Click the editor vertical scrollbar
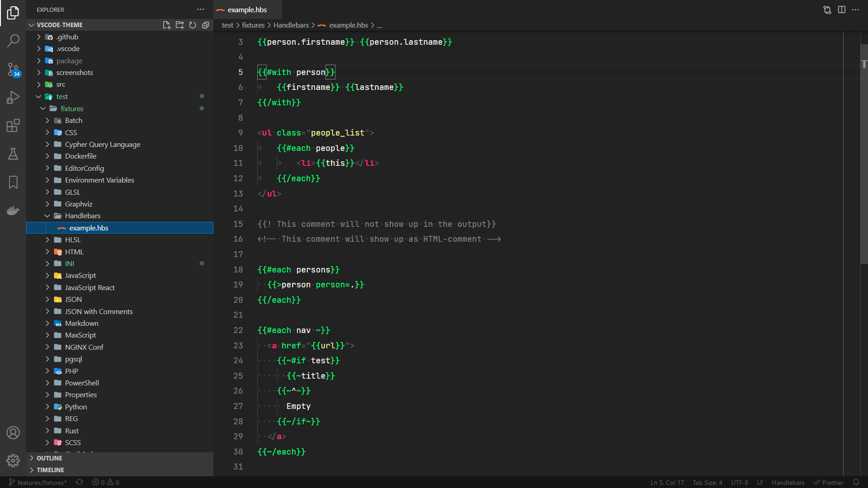Viewport: 868px width, 488px height. pos(863,154)
